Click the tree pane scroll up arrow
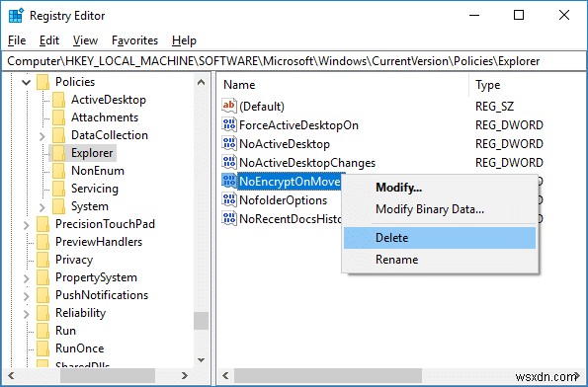The width and height of the screenshot is (588, 387). [201, 82]
